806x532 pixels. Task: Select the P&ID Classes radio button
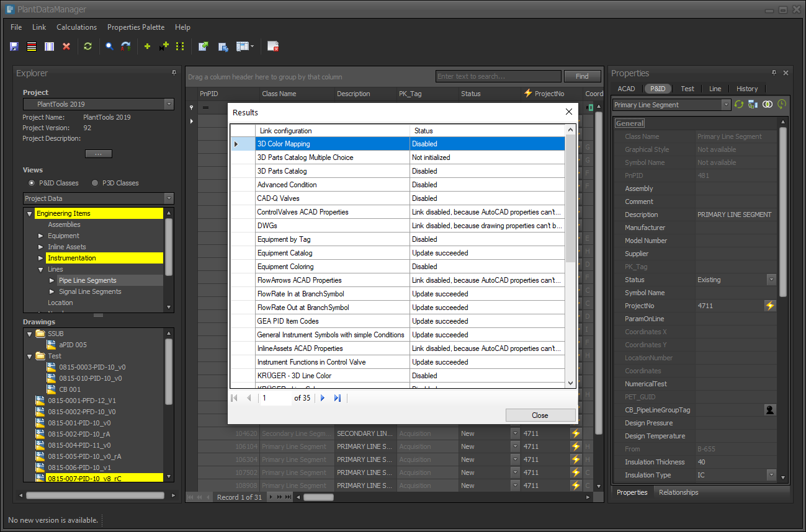pos(32,183)
